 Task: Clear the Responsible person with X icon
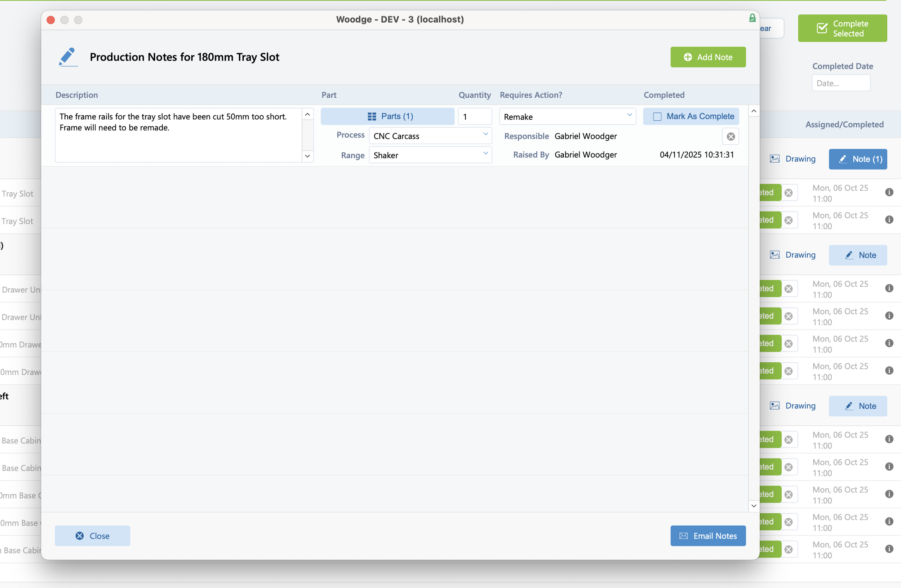pos(731,136)
